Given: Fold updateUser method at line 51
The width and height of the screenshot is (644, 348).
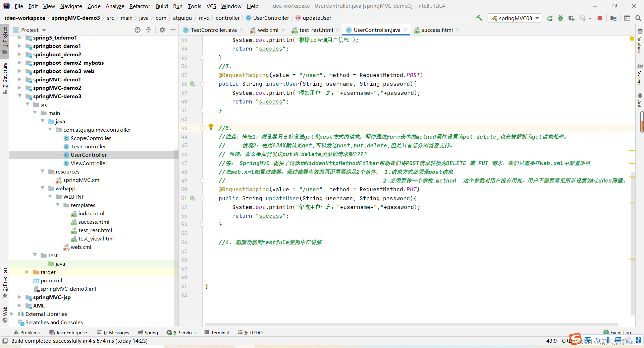Looking at the screenshot, I should [x=202, y=198].
